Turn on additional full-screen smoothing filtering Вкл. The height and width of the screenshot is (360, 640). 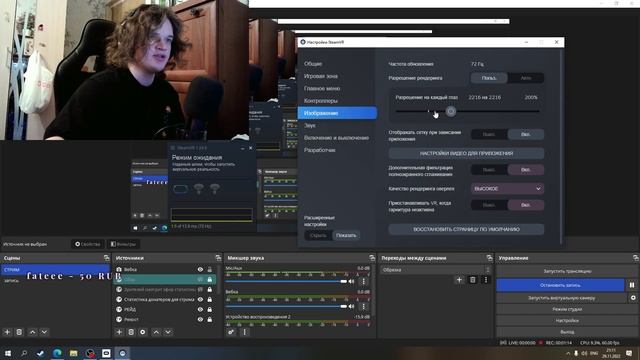point(526,170)
